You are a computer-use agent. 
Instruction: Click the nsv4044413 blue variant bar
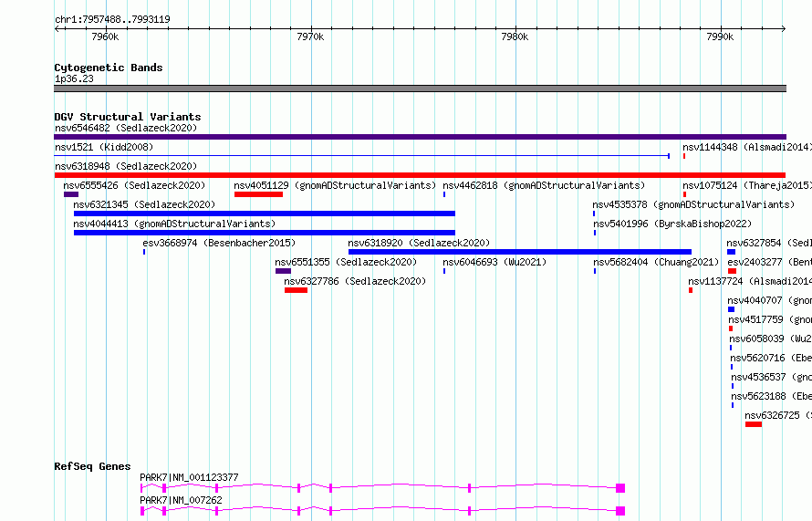pos(264,233)
